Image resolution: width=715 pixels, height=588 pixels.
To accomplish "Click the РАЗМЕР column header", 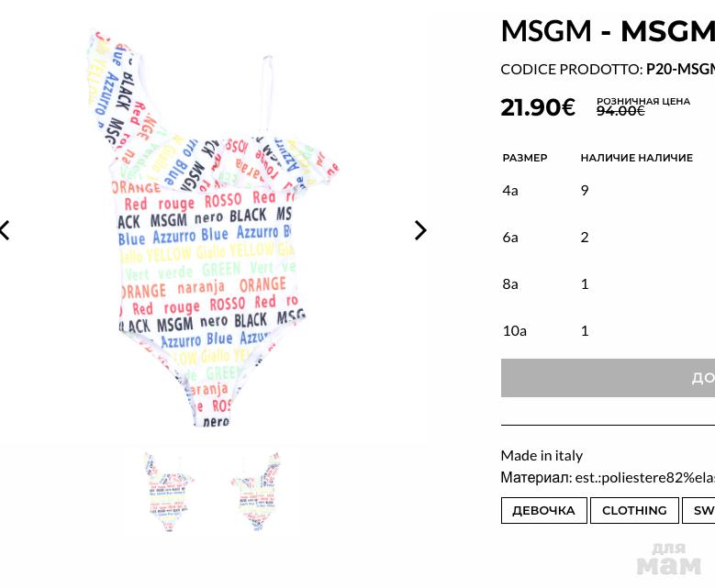I will [x=525, y=158].
